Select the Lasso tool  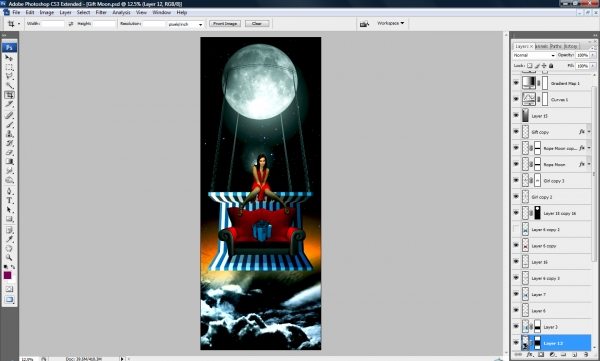tap(9, 76)
